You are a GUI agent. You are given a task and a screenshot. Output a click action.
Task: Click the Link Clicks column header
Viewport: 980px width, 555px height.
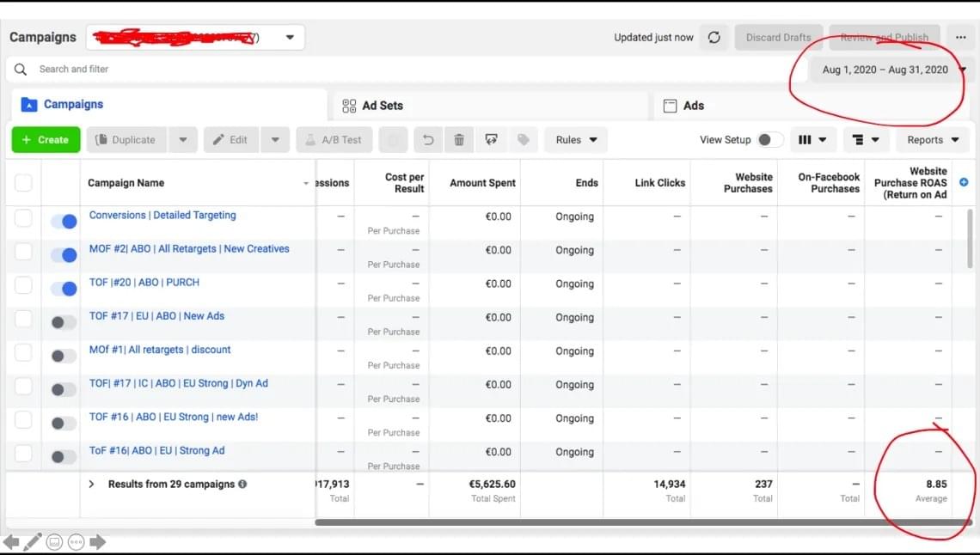pyautogui.click(x=660, y=183)
